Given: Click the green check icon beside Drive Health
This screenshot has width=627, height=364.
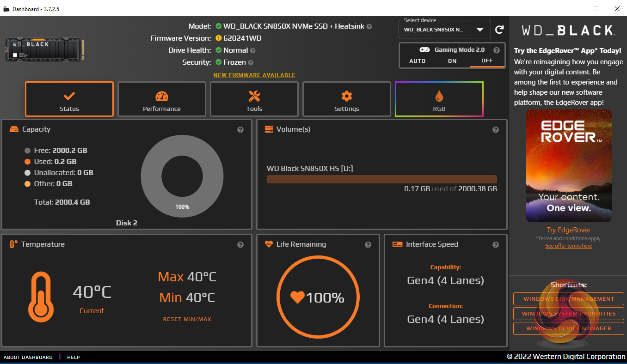Looking at the screenshot, I should coord(219,50).
